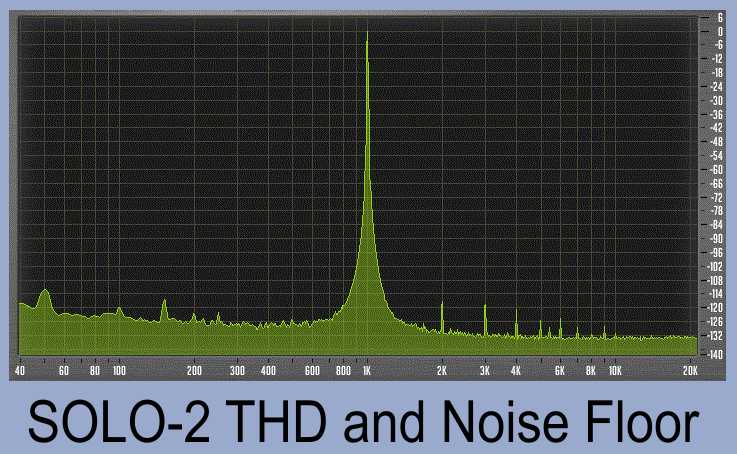Click the 4K frequency axis label
737x454 pixels.
(516, 371)
